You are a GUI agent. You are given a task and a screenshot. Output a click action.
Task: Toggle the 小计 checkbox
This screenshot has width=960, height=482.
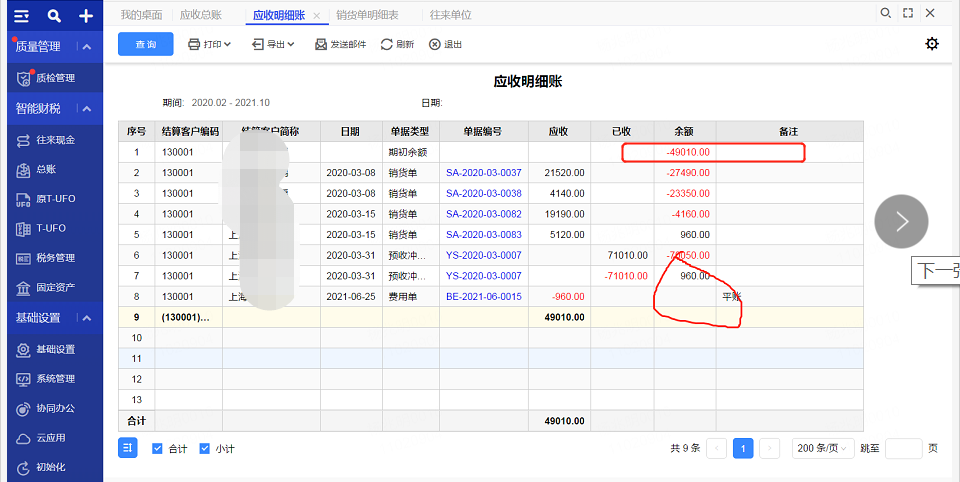point(204,448)
